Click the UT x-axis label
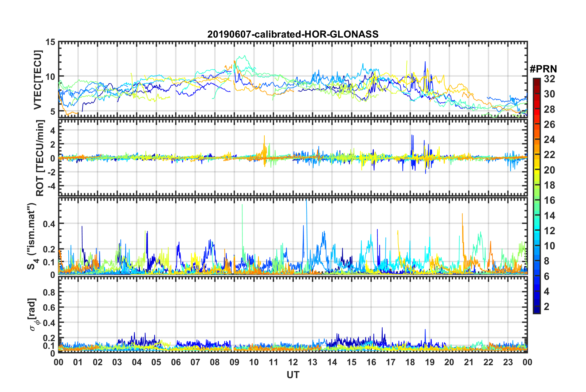586x392 pixels. [293, 375]
